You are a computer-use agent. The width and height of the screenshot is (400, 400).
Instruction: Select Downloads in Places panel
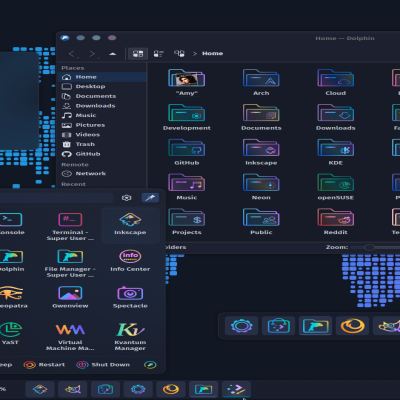point(102,106)
